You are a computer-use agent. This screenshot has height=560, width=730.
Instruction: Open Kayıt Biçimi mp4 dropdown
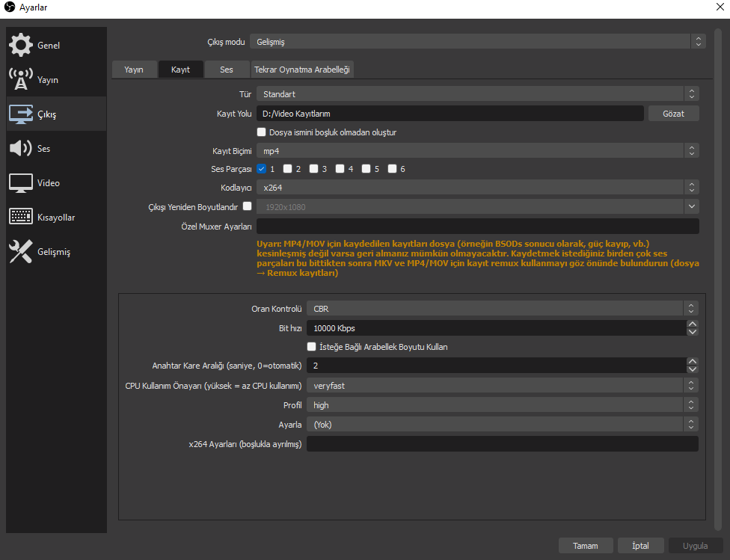pyautogui.click(x=478, y=151)
